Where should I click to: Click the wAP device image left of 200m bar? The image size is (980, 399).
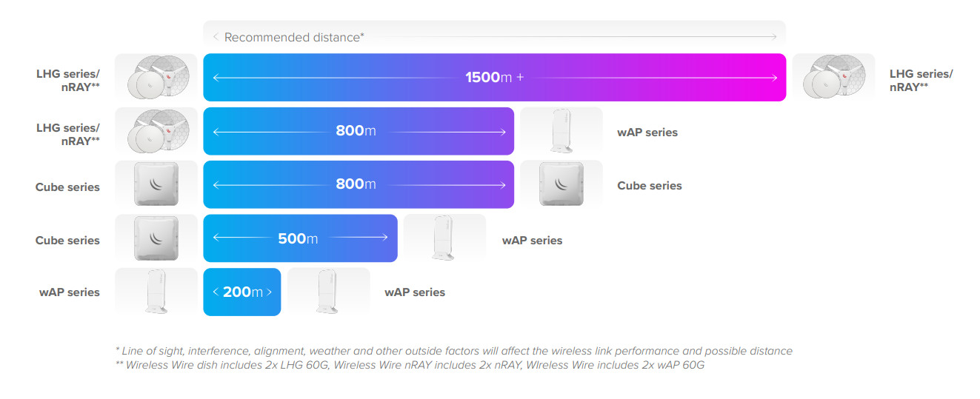coord(156,292)
